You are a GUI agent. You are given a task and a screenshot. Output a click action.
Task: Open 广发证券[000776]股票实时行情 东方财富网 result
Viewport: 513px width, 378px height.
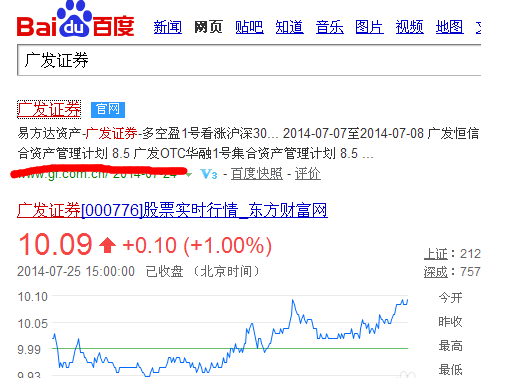click(x=172, y=210)
